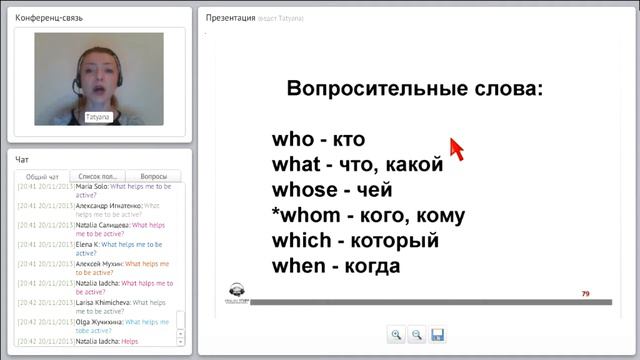640x360 pixels.
Task: Select Natalia Салищева's chat message
Action: (x=91, y=229)
